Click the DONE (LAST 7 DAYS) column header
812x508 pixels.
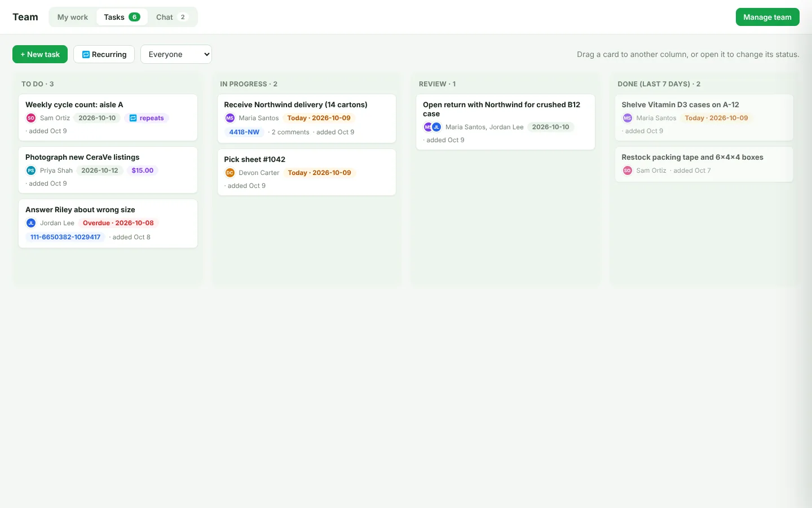pos(659,84)
